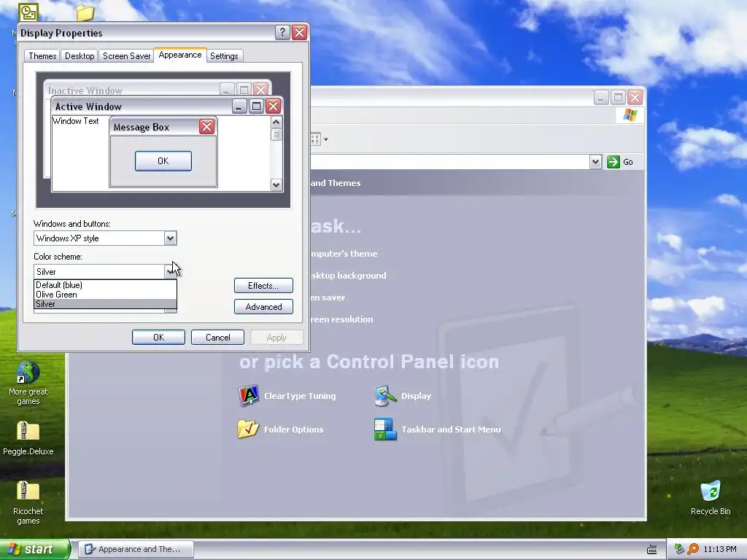Click the Effects... button
747x560 pixels.
263,285
